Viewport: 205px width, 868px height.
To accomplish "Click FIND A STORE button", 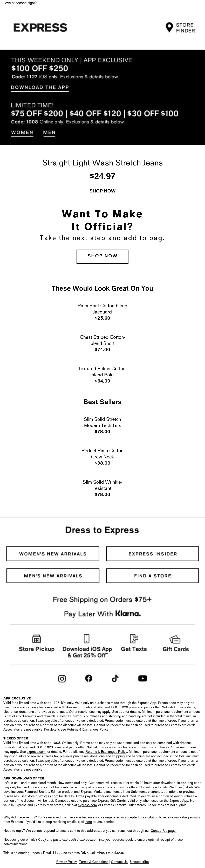I will (x=153, y=576).
